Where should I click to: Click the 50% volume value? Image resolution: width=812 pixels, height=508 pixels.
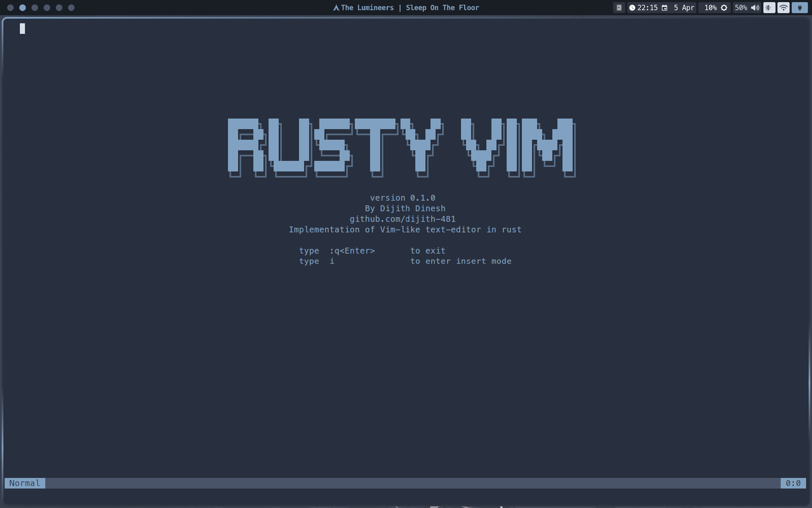coord(741,8)
